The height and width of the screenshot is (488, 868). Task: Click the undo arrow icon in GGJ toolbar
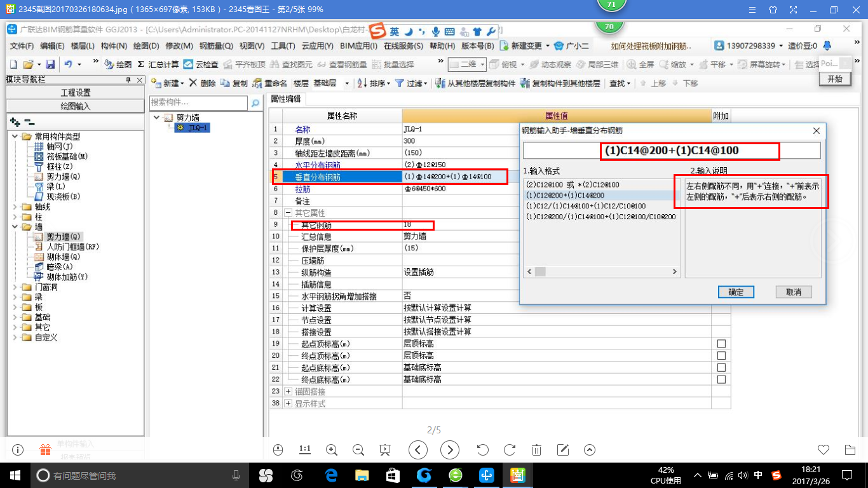(68, 65)
